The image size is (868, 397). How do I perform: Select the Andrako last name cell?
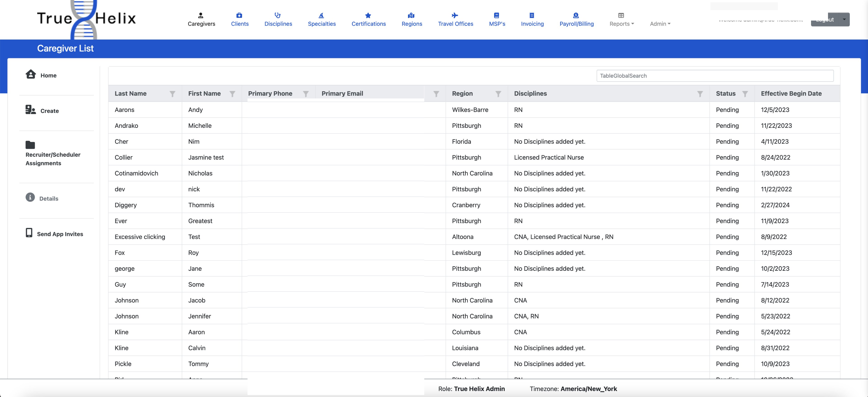click(126, 126)
